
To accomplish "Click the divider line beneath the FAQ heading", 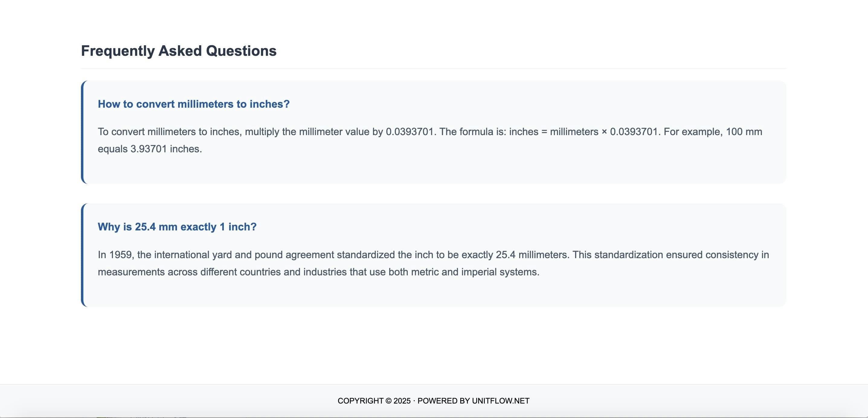I will click(x=433, y=68).
